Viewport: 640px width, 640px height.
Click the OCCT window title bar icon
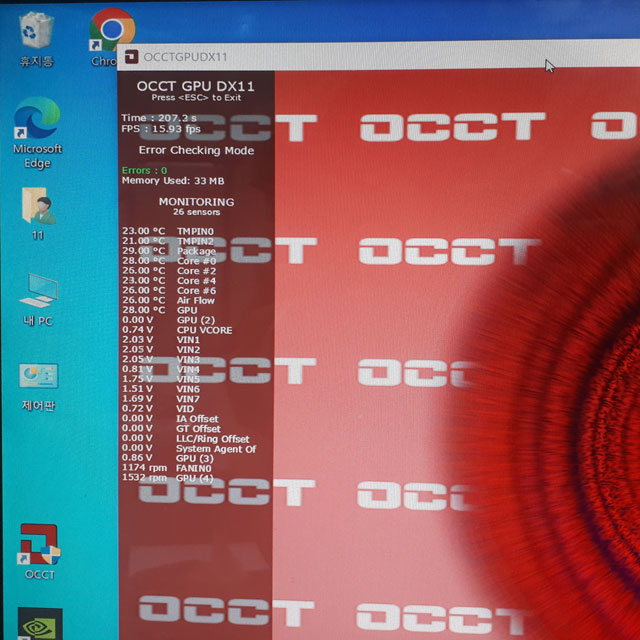point(131,57)
